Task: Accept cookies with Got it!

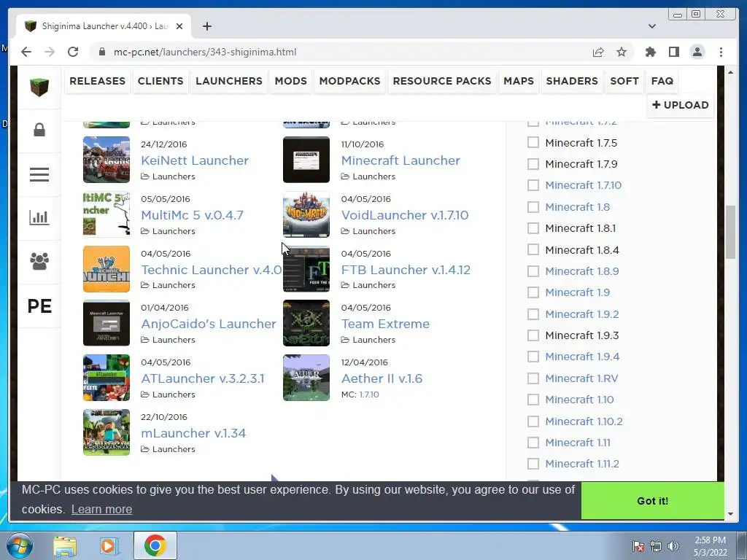Action: point(653,500)
